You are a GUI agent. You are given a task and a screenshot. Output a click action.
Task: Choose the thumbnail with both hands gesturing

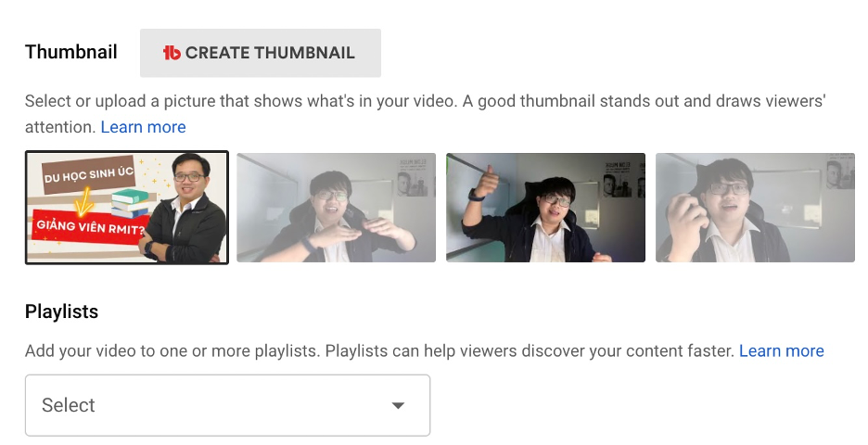(336, 208)
